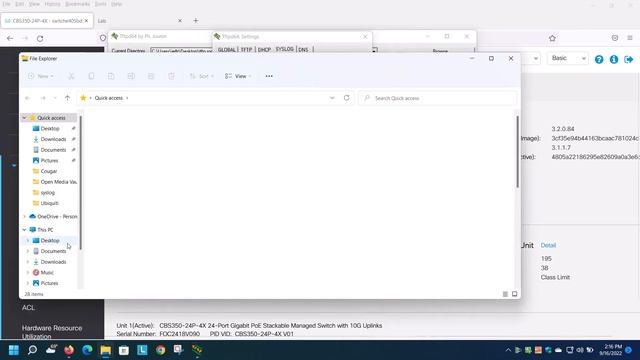Click the Share icon in File Explorer toolbar
This screenshot has width=640, height=360.
pos(151,76)
